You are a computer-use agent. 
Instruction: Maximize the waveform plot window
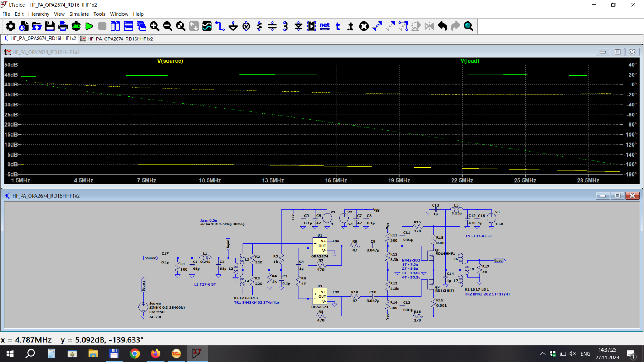pos(618,52)
